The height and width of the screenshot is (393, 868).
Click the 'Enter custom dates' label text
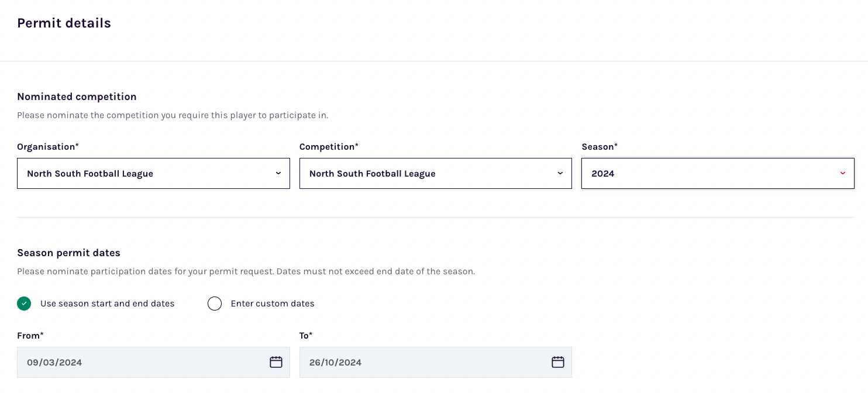(273, 304)
